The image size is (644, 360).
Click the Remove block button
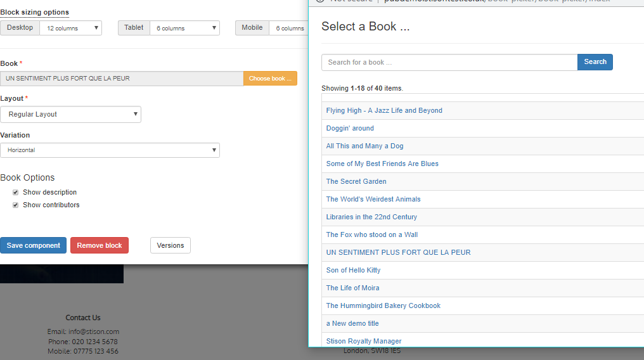tap(100, 245)
